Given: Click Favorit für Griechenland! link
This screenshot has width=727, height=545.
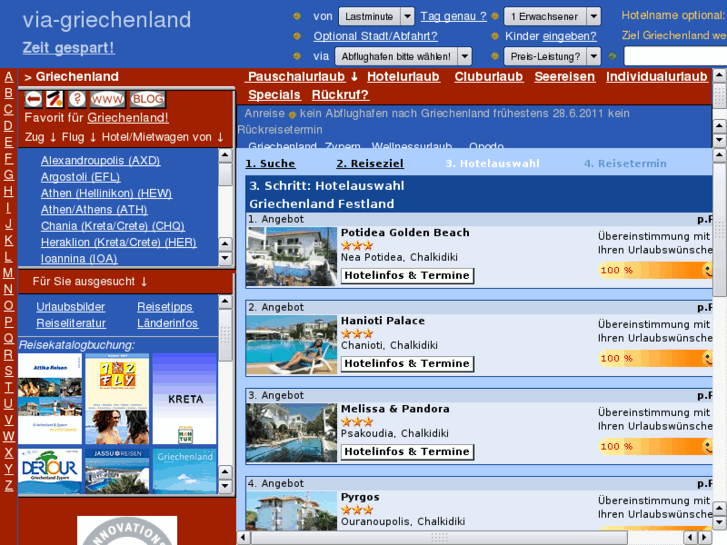Looking at the screenshot, I should pos(128,118).
